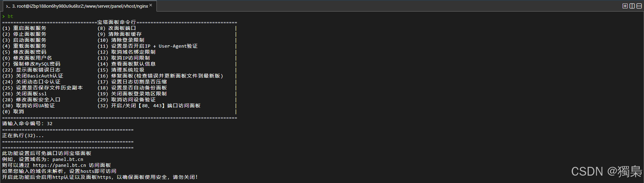Click the green 'bt' command at the prompt

10,16
